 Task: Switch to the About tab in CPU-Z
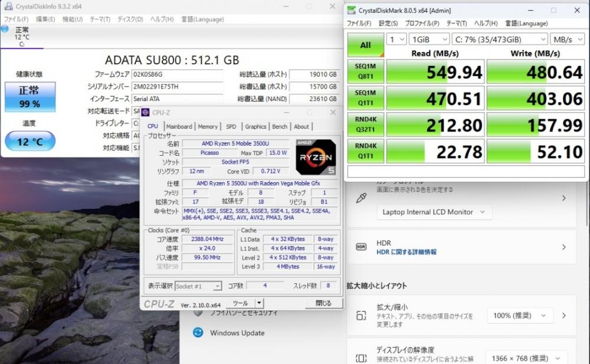coord(301,126)
